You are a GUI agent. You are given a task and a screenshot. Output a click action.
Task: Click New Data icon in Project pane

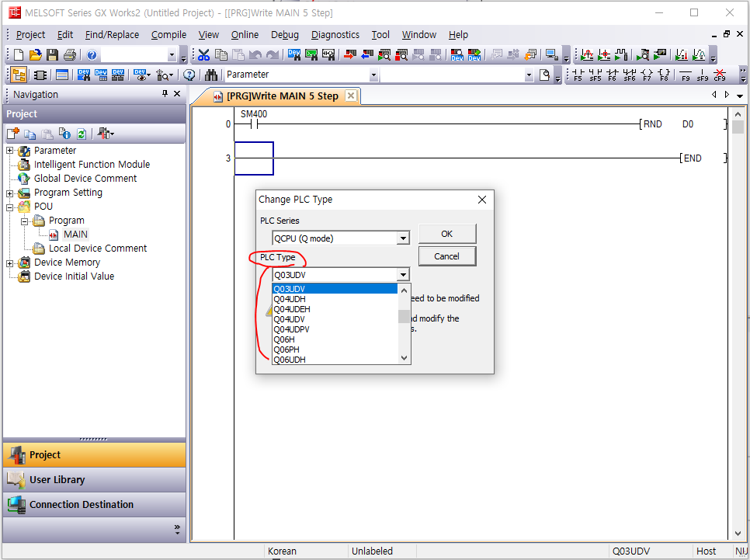point(13,134)
